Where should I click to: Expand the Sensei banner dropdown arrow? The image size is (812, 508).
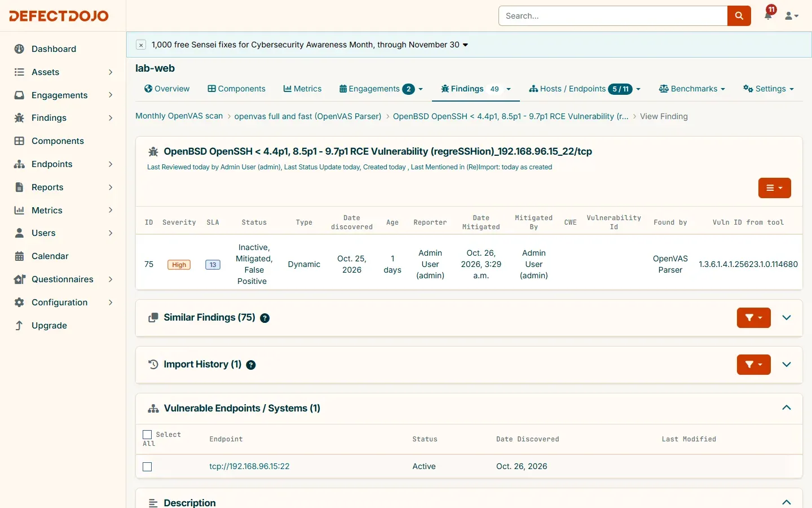tap(465, 45)
